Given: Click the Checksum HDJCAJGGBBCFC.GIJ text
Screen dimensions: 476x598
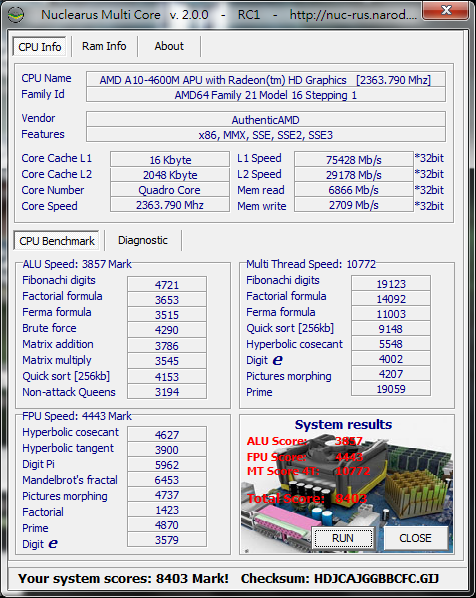Looking at the screenshot, I should (340, 579).
